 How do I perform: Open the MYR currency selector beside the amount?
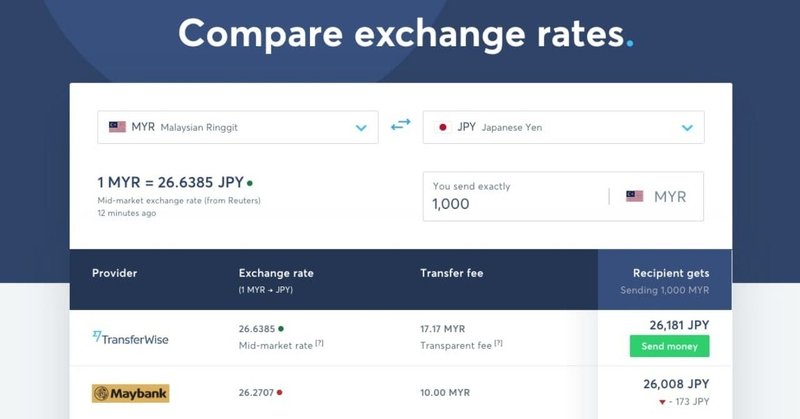tap(656, 196)
